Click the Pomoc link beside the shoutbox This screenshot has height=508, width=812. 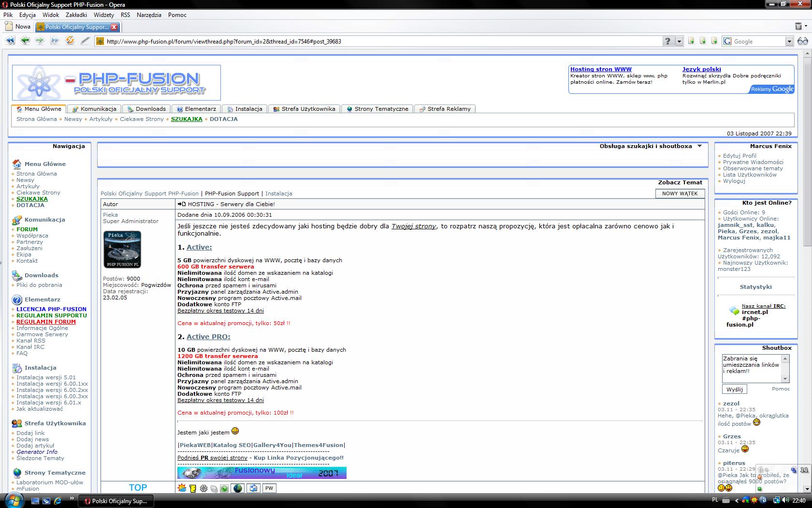point(781,389)
